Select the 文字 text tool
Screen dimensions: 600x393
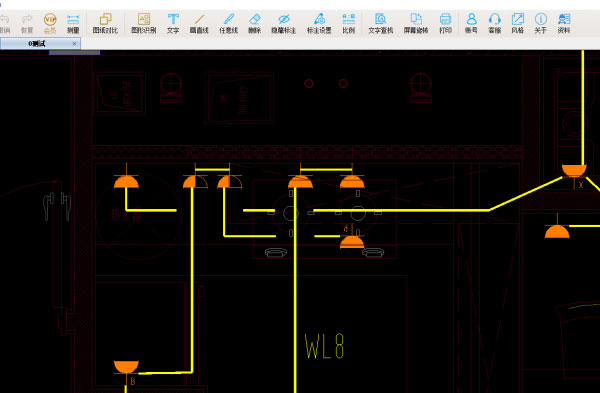coord(173,23)
